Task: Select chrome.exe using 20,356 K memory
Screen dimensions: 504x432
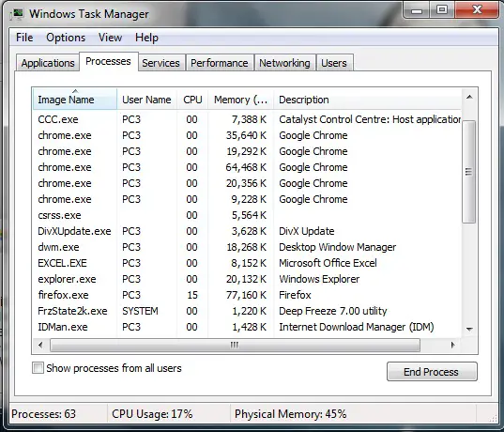Action: pos(247,183)
